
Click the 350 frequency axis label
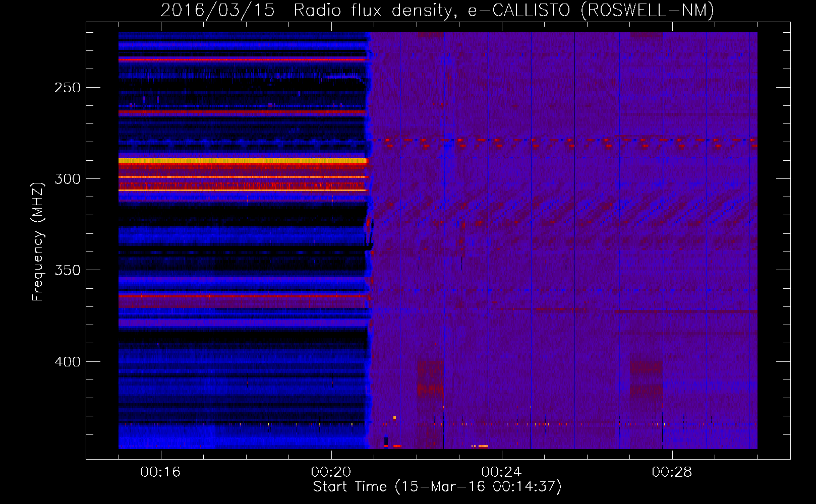point(68,270)
